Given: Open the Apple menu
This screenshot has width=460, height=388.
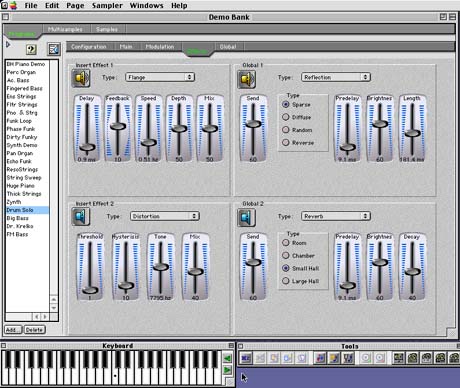Looking at the screenshot, I should pyautogui.click(x=13, y=5).
